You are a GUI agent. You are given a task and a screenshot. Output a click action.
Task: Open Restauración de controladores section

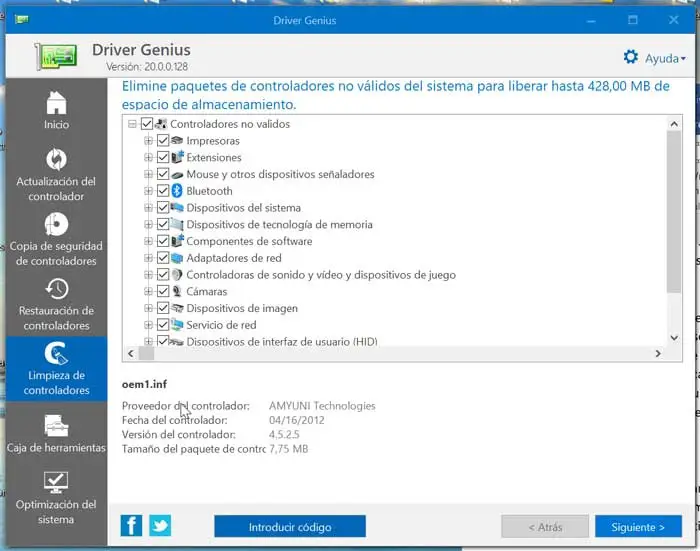56,305
